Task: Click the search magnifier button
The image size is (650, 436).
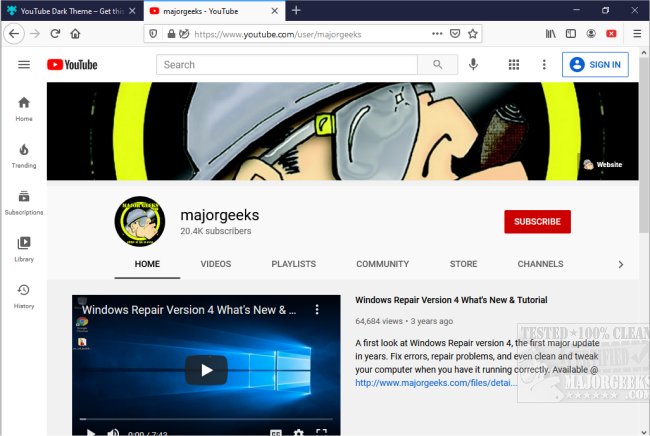Action: point(437,65)
